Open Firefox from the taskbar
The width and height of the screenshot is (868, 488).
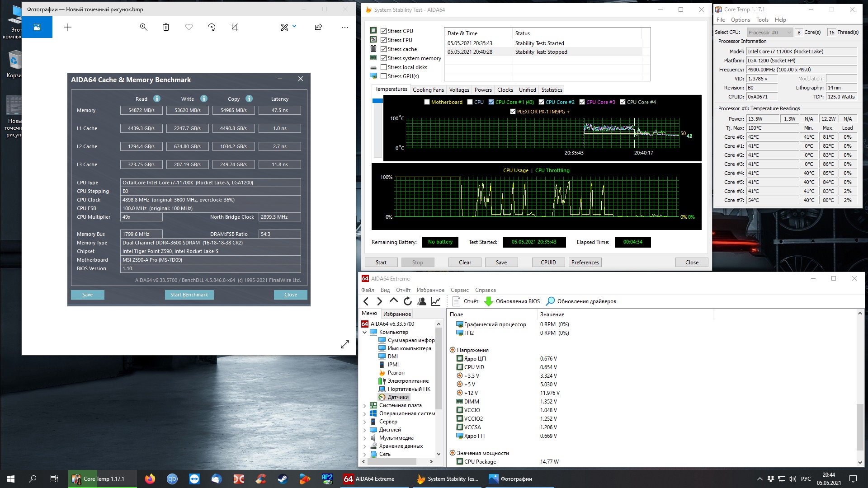pos(150,479)
